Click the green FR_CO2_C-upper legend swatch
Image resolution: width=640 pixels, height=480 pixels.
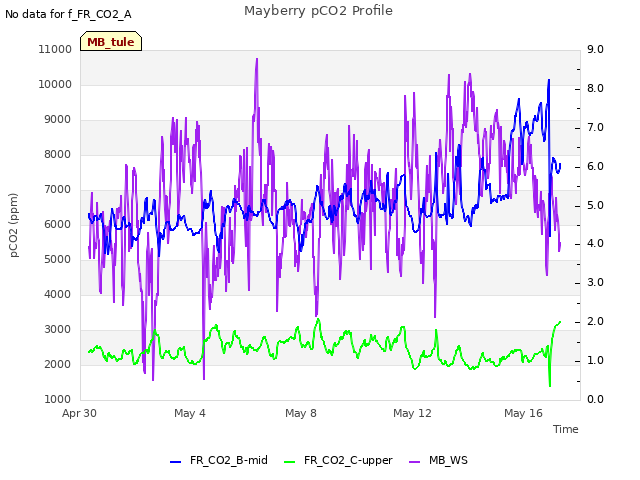tap(289, 462)
